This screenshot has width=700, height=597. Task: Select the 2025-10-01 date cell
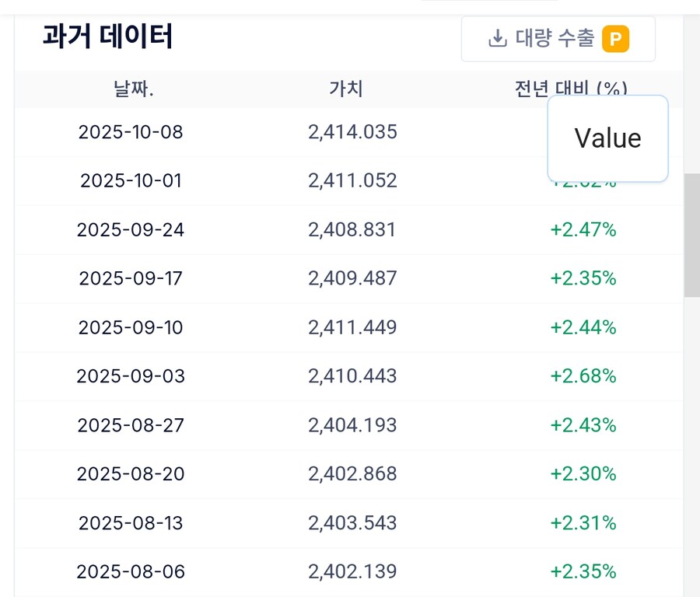131,181
